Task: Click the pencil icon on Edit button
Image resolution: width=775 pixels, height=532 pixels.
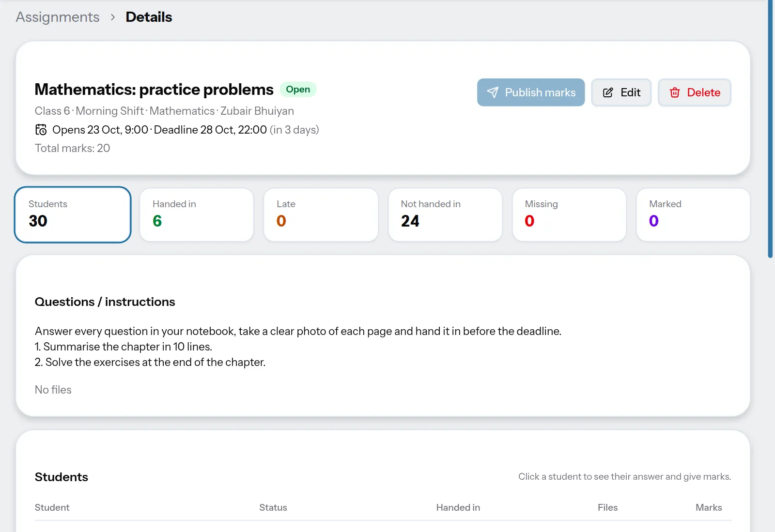Action: (608, 92)
